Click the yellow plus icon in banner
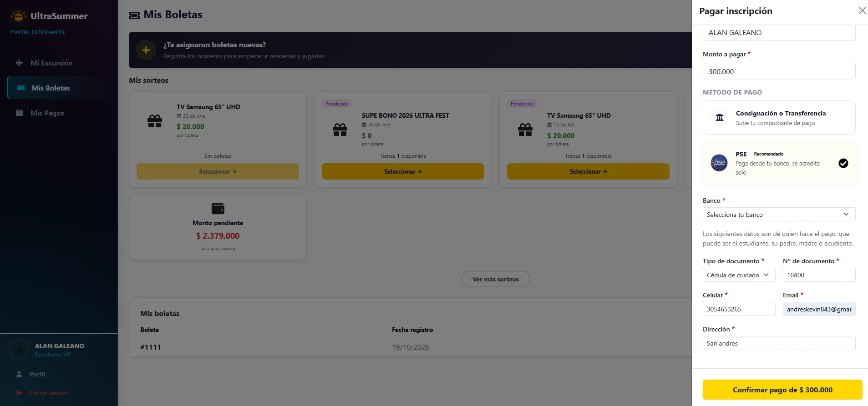 [x=146, y=50]
